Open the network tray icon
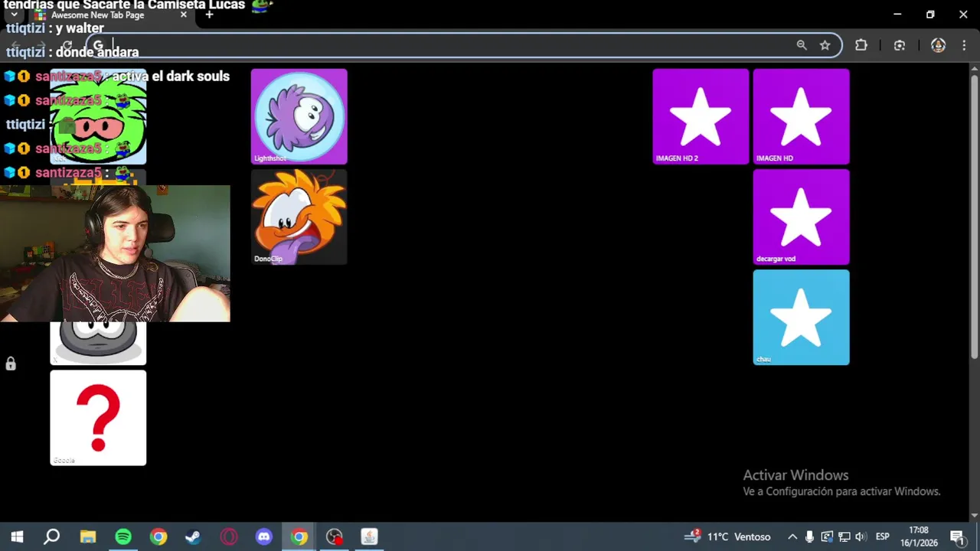This screenshot has height=551, width=980. (844, 536)
